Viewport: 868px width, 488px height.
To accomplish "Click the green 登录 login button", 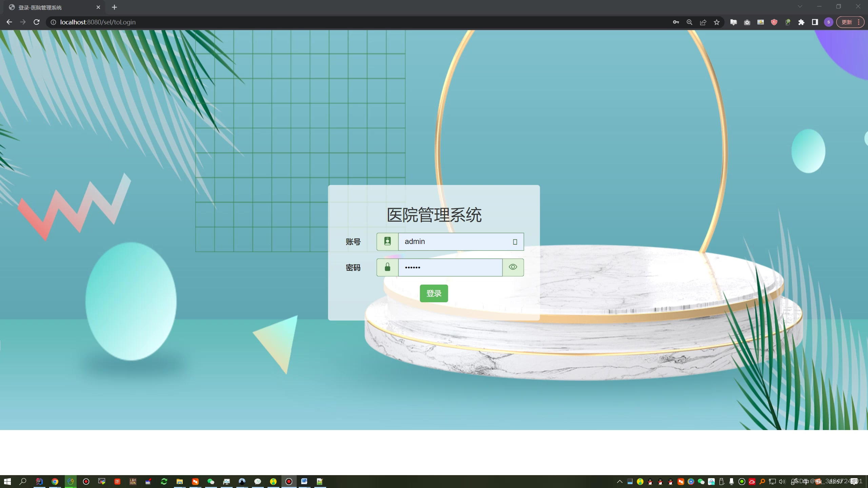I will pos(434,293).
